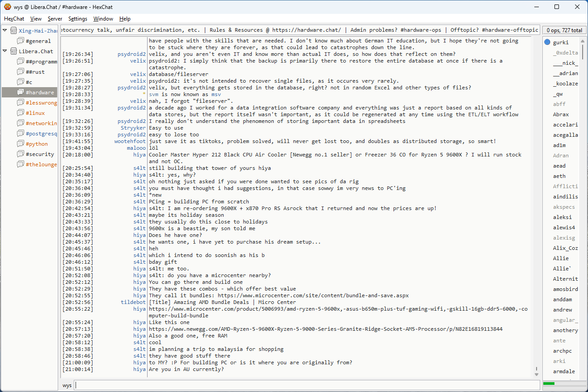588x392 pixels.
Task: Open the Settings menu
Action: pyautogui.click(x=78, y=19)
